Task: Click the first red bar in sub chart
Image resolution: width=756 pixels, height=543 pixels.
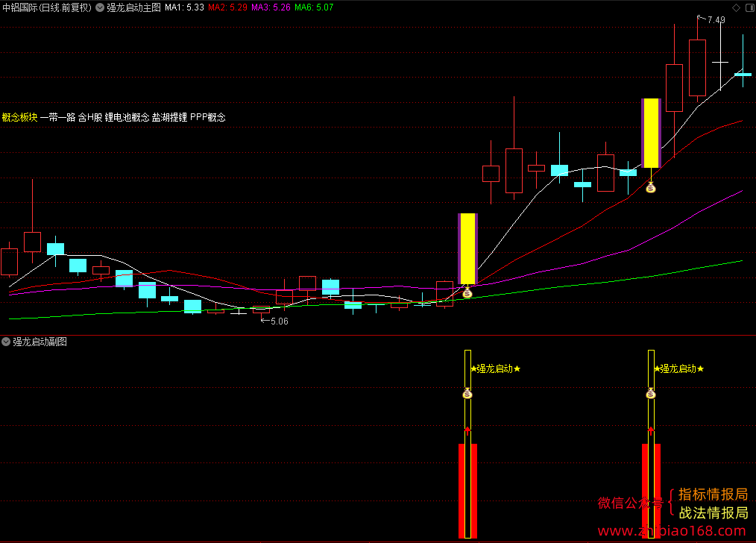Action: click(467, 491)
